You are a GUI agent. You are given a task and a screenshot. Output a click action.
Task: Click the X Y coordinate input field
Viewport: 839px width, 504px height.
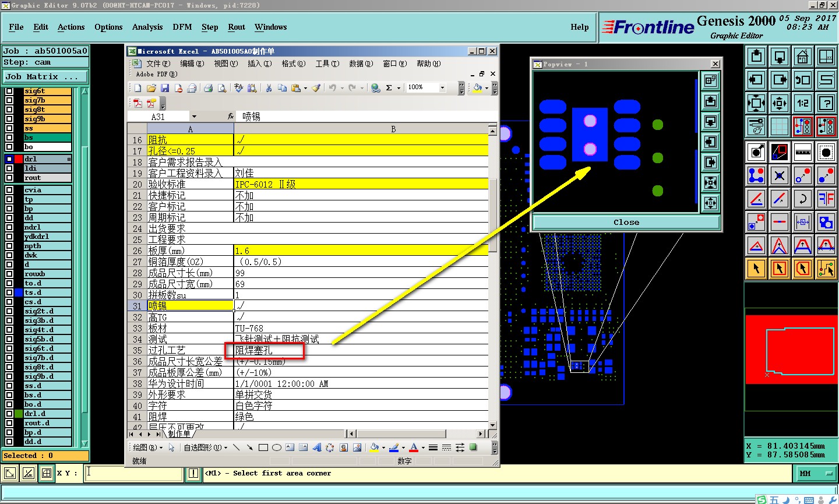point(133,473)
